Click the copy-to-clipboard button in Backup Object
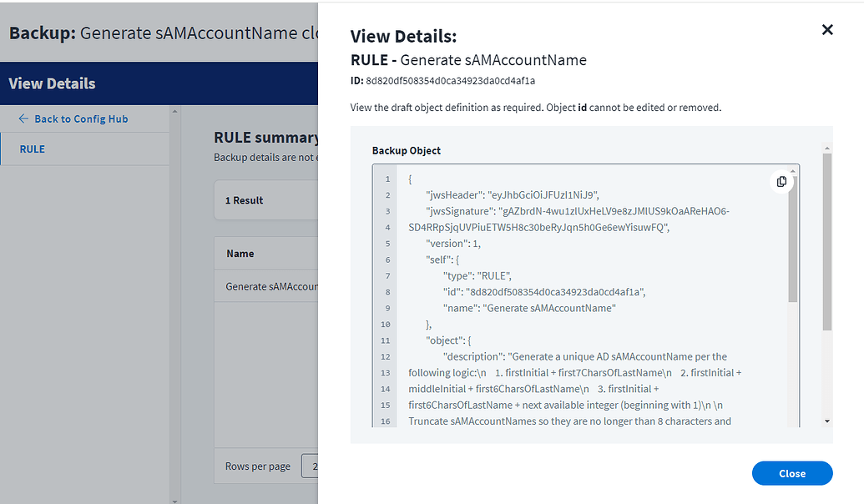The image size is (864, 504). pyautogui.click(x=781, y=181)
